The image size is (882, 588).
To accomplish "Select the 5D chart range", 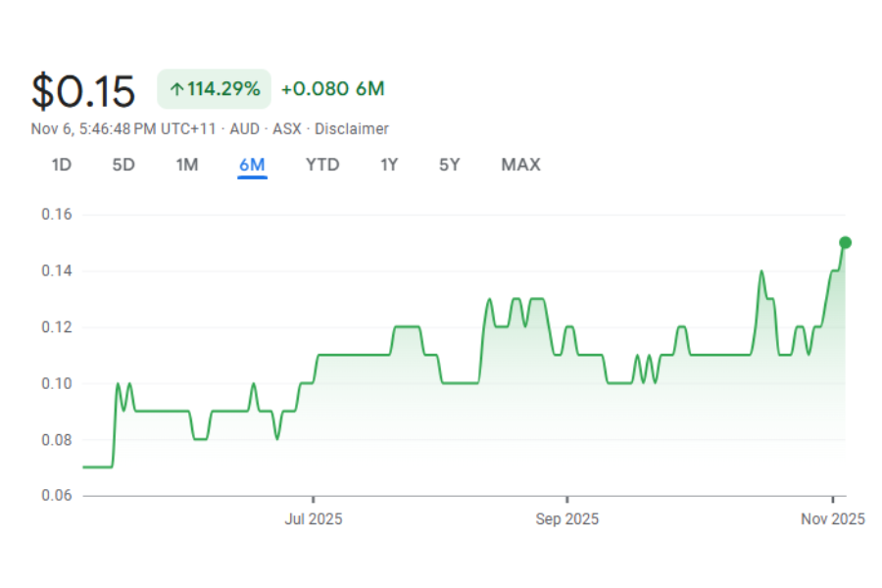I will coord(123,165).
